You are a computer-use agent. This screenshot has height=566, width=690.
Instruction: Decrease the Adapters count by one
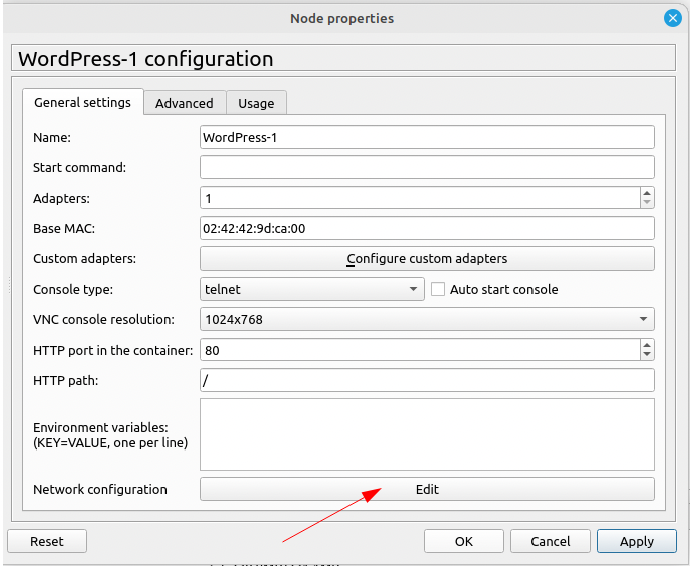(647, 202)
